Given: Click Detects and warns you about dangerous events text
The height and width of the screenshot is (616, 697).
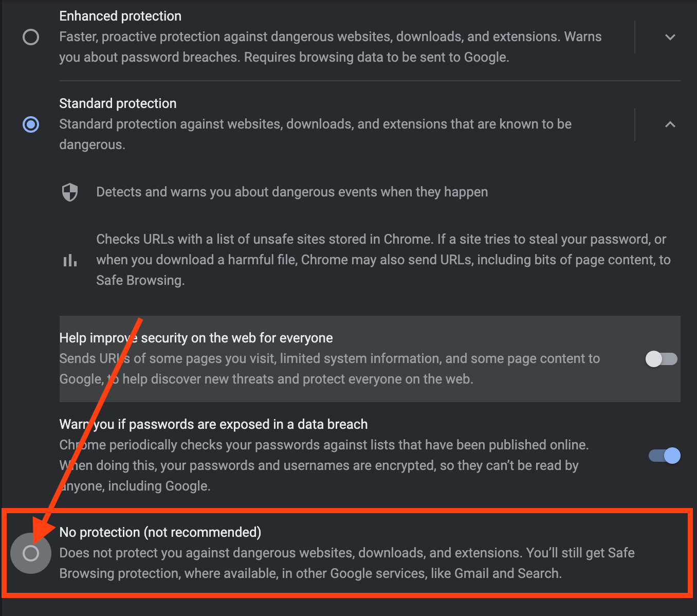Looking at the screenshot, I should (x=292, y=192).
